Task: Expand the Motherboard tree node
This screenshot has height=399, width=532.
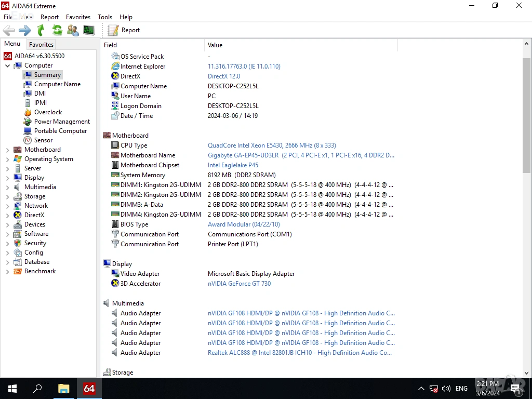Action: tap(7, 150)
